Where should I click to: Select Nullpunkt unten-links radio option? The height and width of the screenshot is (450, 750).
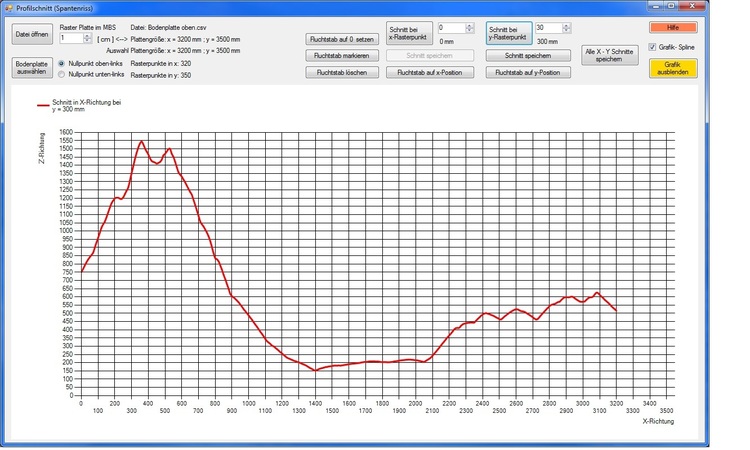pyautogui.click(x=61, y=75)
